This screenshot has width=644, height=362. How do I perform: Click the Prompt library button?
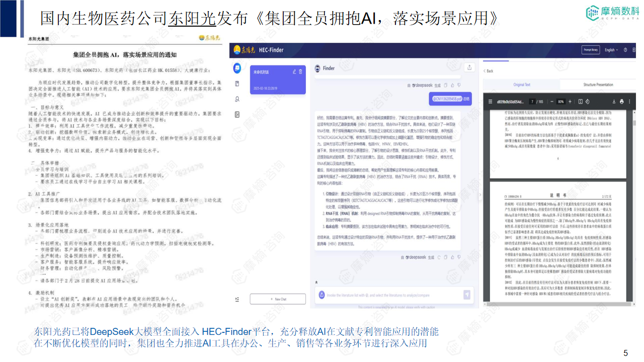(591, 50)
